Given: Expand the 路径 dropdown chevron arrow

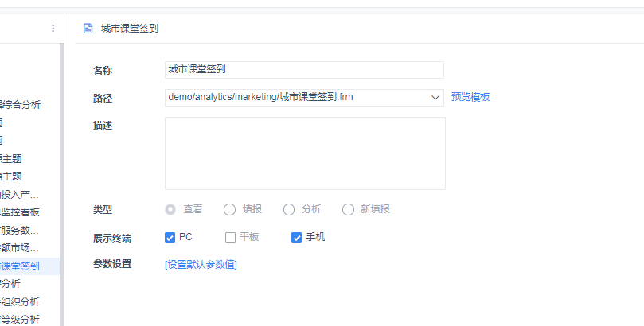Looking at the screenshot, I should click(435, 98).
